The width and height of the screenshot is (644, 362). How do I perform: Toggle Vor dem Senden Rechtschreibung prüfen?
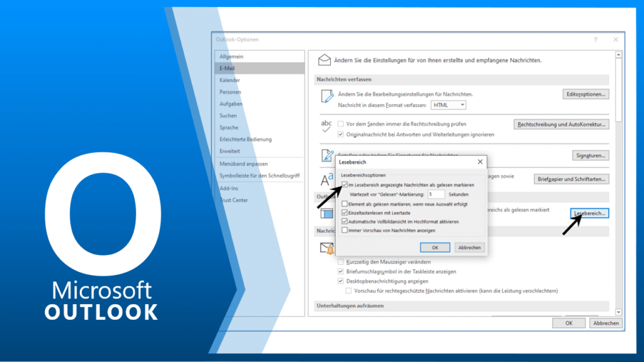point(340,124)
